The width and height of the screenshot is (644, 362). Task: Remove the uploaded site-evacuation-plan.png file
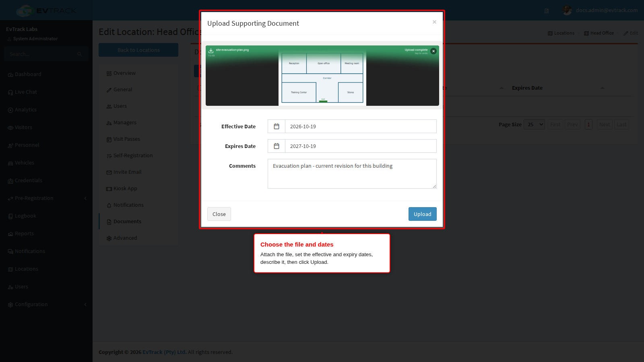point(433,51)
